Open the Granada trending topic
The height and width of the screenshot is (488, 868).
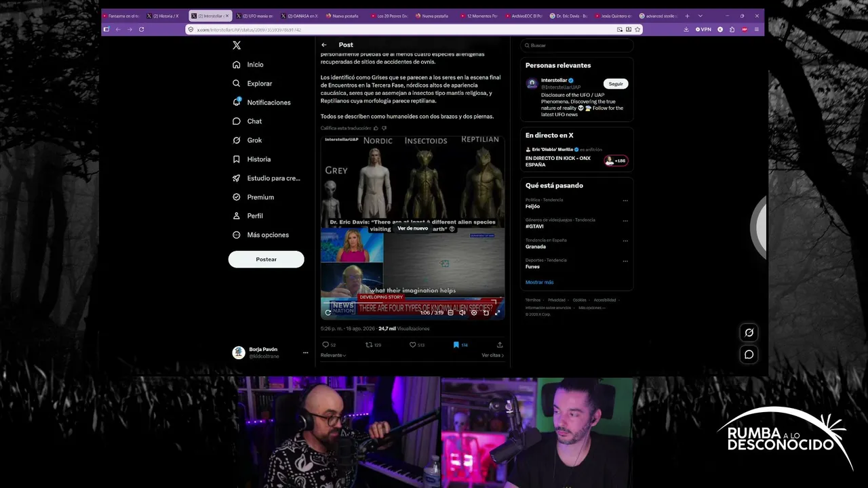point(536,247)
